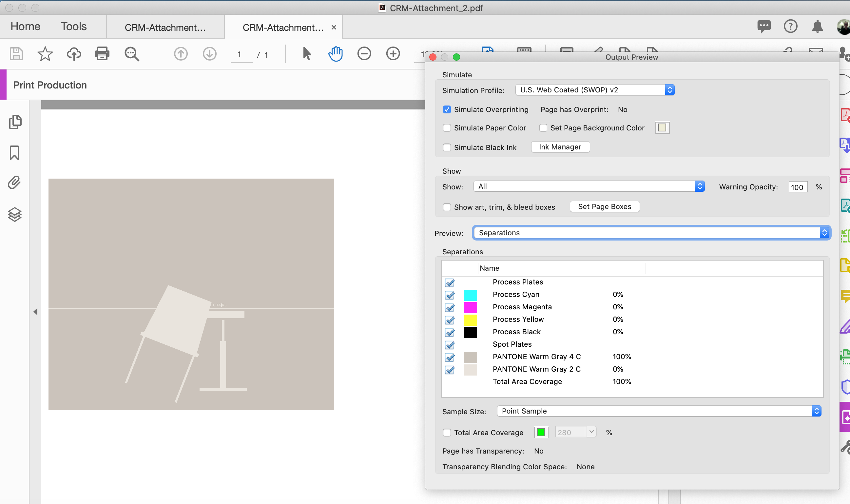Collapse the left pane with the triangle arrow

(x=35, y=311)
